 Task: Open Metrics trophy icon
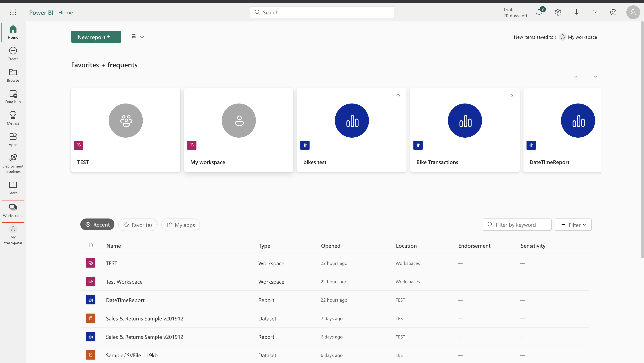(13, 118)
